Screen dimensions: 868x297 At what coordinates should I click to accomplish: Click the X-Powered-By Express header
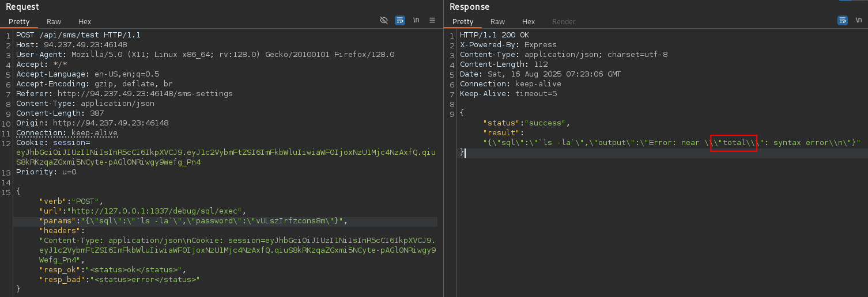click(x=508, y=44)
